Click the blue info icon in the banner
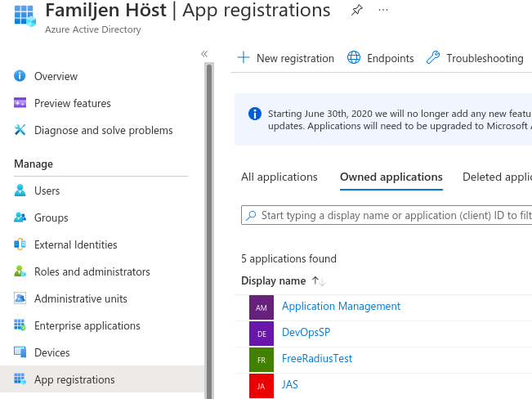 pos(255,114)
